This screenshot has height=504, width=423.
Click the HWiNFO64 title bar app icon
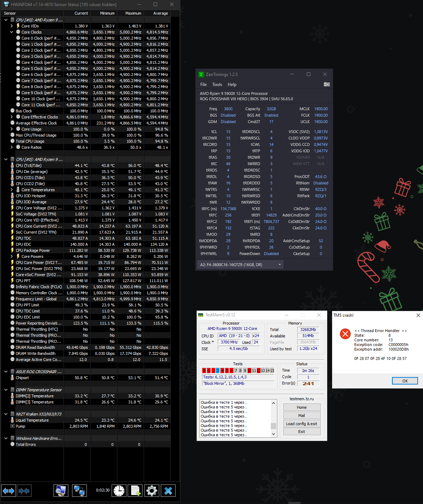(6, 4)
